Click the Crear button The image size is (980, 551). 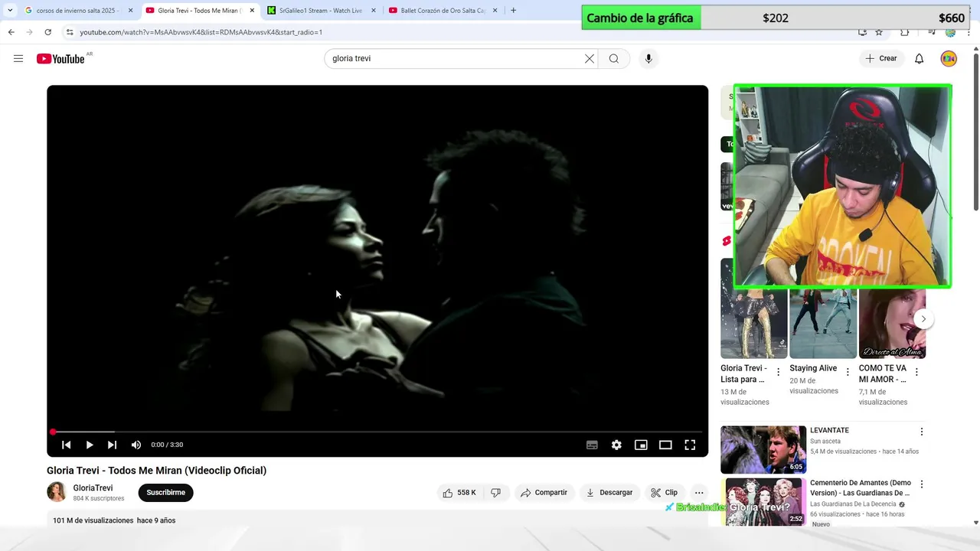[881, 59]
